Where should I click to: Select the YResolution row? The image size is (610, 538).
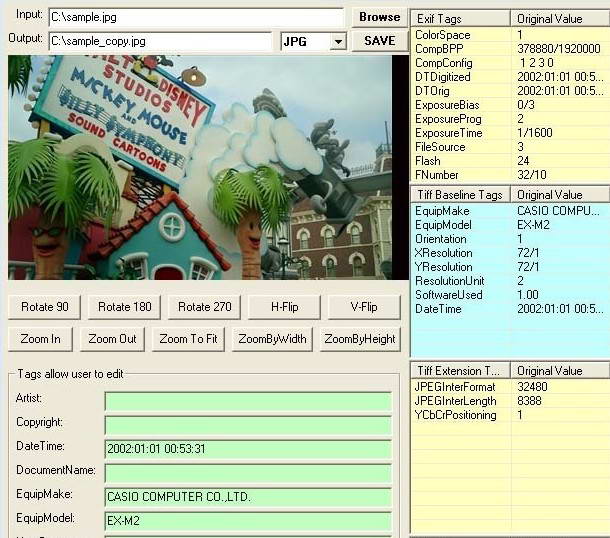click(x=510, y=267)
